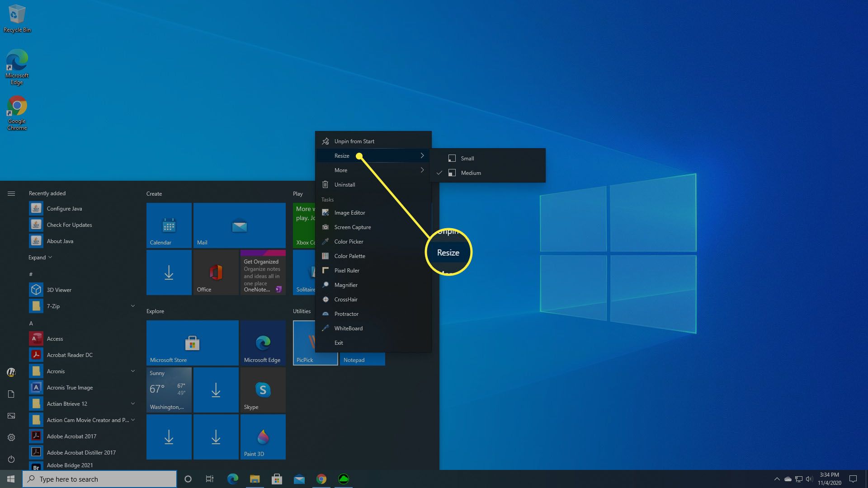Expand the Action Cam Movie Creator group

pyautogui.click(x=133, y=420)
